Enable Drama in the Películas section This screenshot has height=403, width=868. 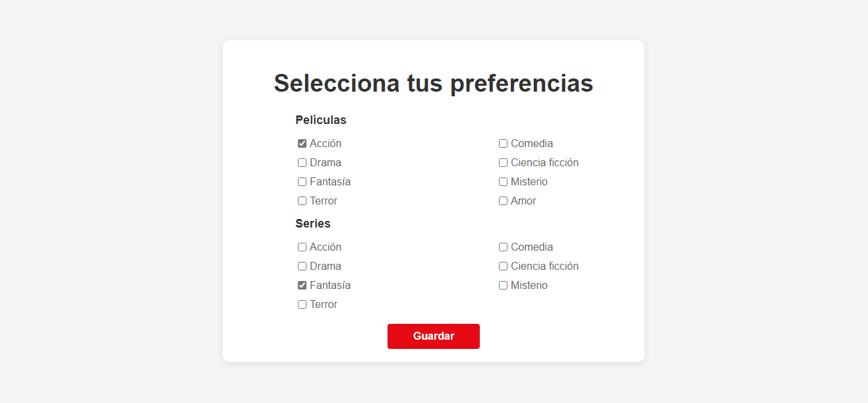302,162
